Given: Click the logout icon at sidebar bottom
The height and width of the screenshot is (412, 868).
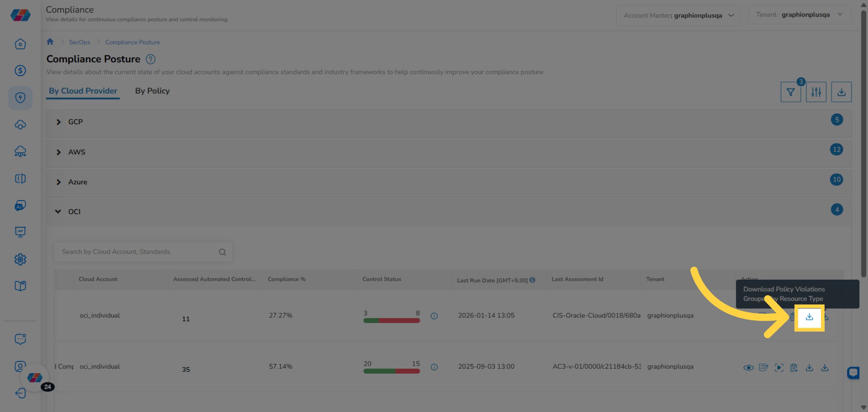Looking at the screenshot, I should tap(20, 393).
